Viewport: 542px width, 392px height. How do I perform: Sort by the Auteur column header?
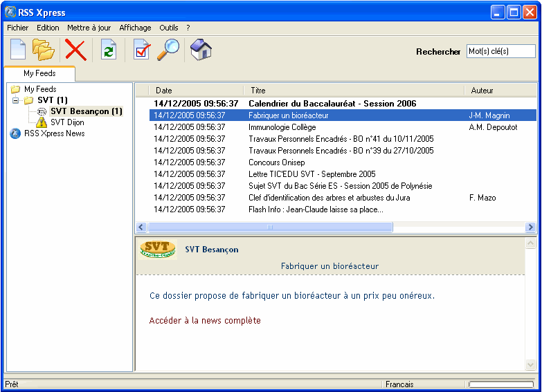500,91
